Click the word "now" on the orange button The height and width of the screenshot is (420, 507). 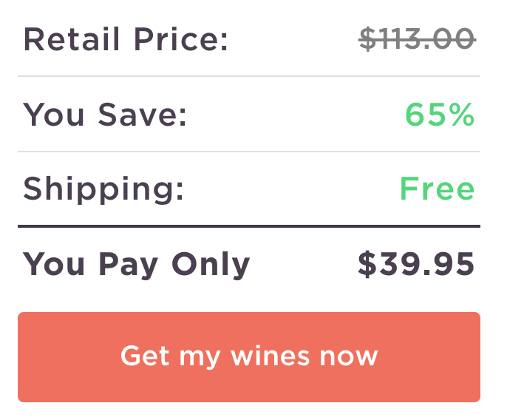tap(348, 356)
